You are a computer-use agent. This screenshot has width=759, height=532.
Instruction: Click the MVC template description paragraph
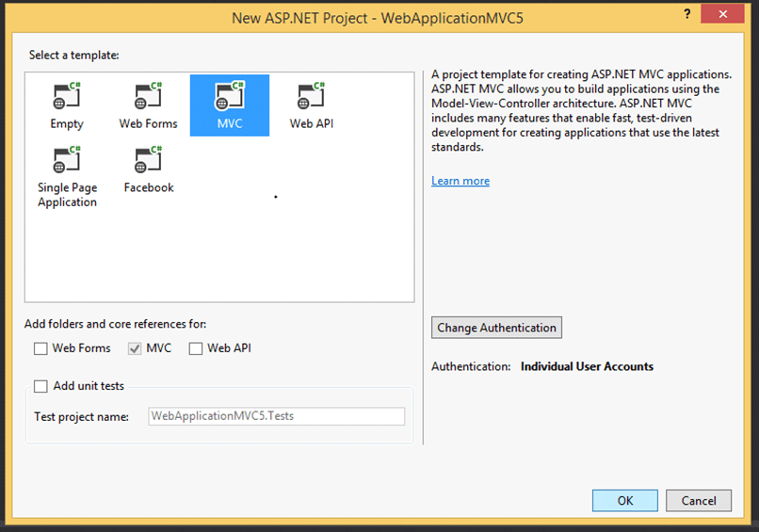pyautogui.click(x=581, y=111)
